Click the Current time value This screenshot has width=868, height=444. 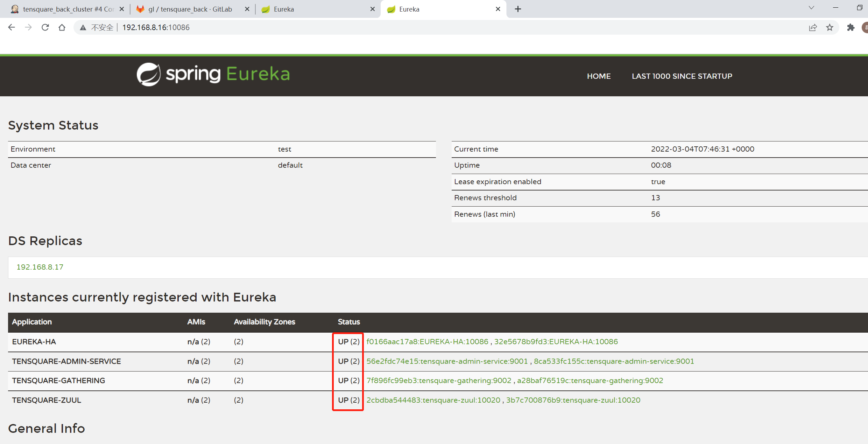pyautogui.click(x=703, y=149)
